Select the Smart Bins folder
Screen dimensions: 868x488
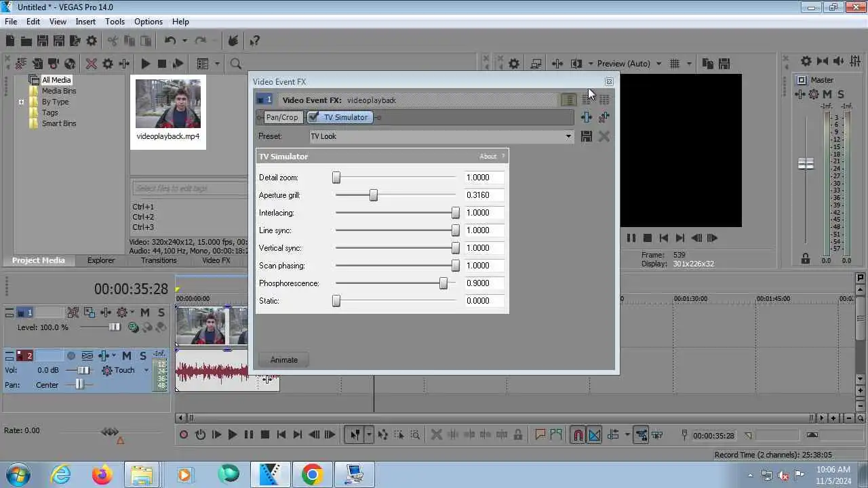[59, 123]
